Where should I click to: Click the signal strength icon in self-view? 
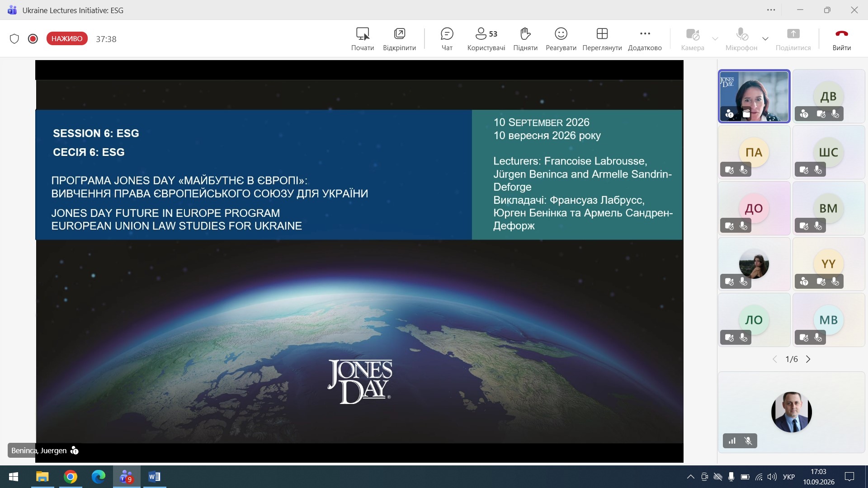coord(732,441)
